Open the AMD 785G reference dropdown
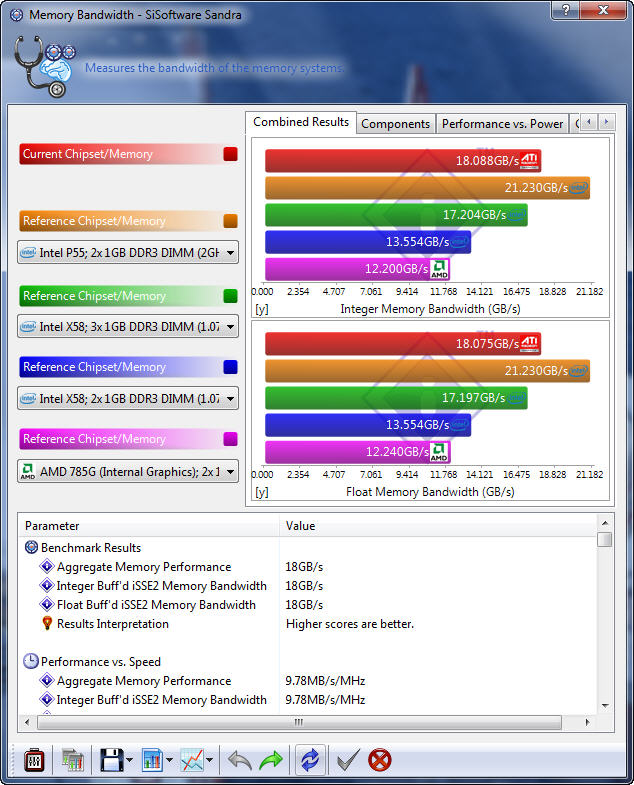 tap(128, 471)
